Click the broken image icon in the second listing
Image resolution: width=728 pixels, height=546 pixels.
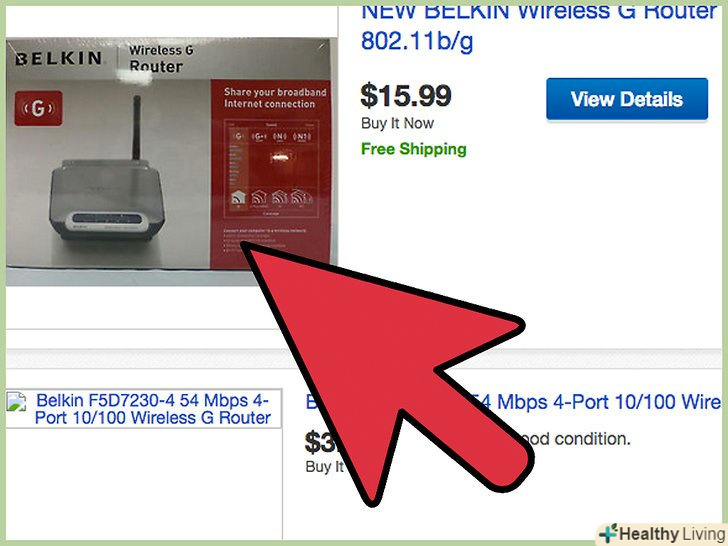(x=16, y=403)
